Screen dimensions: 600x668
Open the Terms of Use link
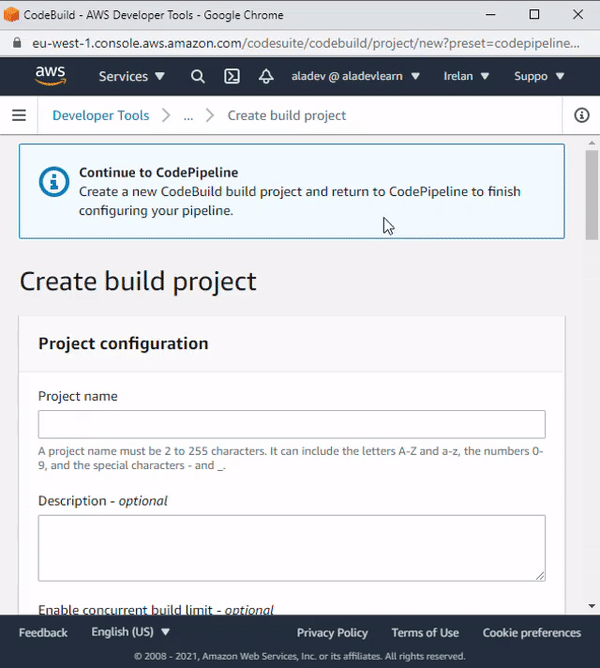425,633
